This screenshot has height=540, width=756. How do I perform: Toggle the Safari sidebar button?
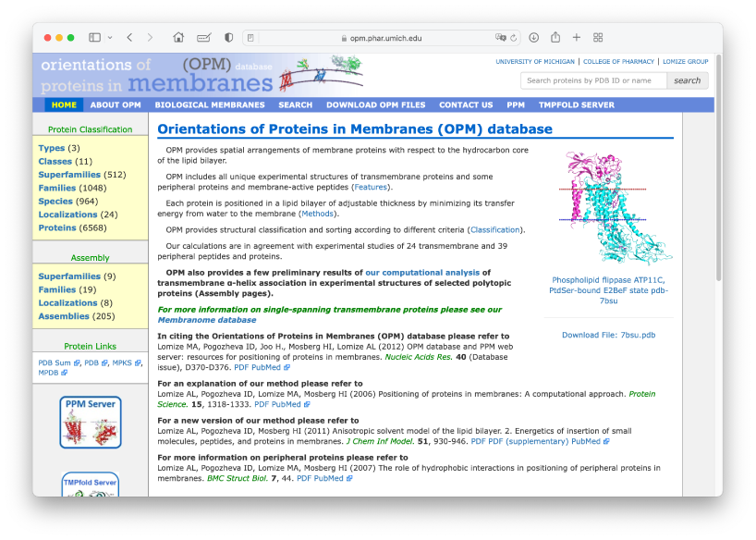tap(94, 38)
